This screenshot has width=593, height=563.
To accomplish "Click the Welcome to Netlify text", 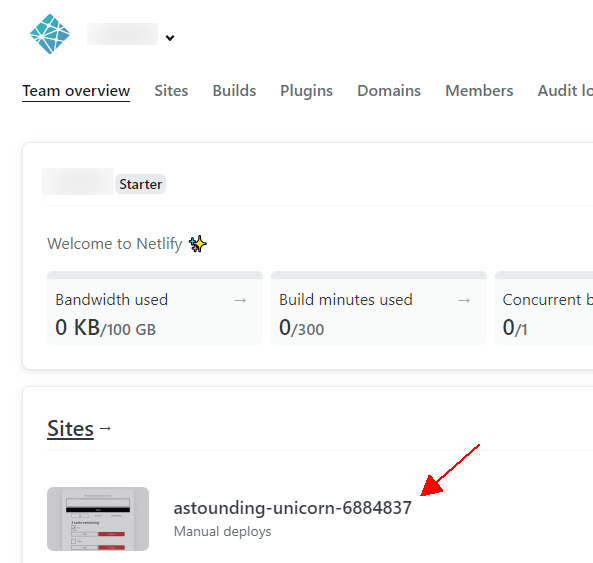I will [115, 244].
